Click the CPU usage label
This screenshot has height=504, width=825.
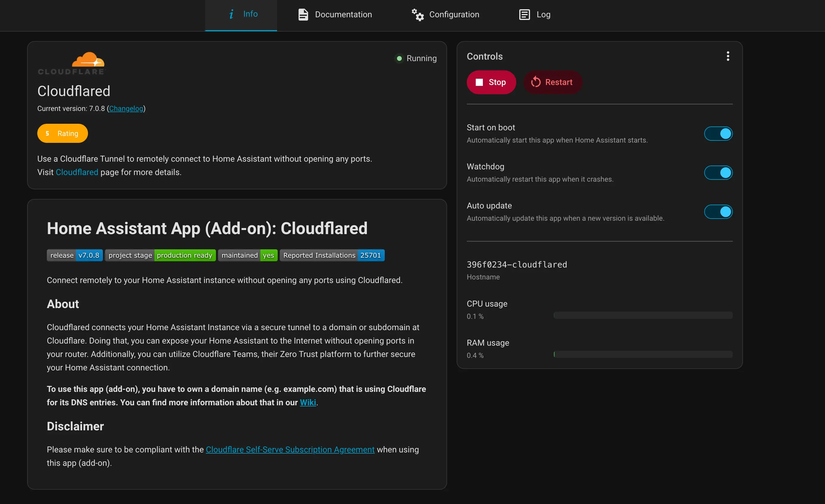(487, 304)
